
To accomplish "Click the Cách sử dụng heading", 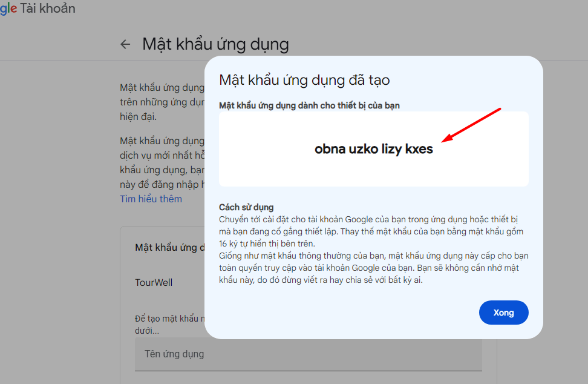I will (246, 207).
